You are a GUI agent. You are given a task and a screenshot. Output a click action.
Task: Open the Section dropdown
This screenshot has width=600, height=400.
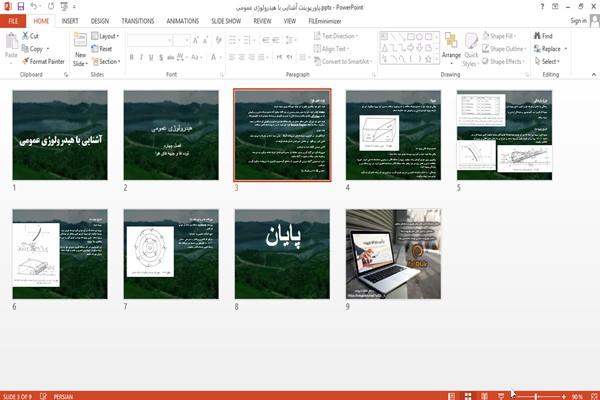(106, 61)
